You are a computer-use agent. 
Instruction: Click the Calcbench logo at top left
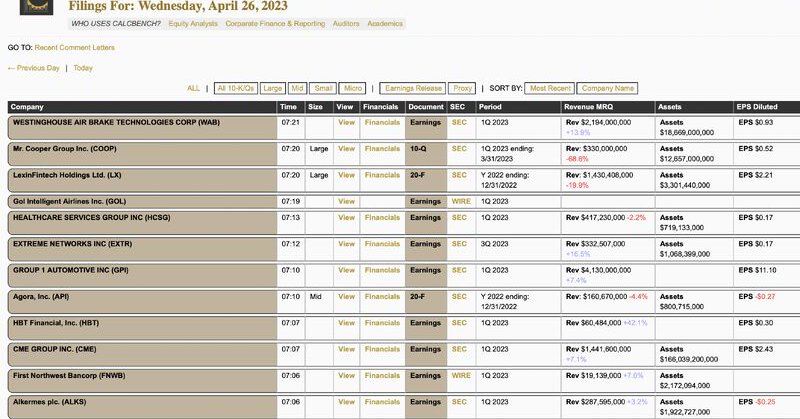pyautogui.click(x=36, y=7)
